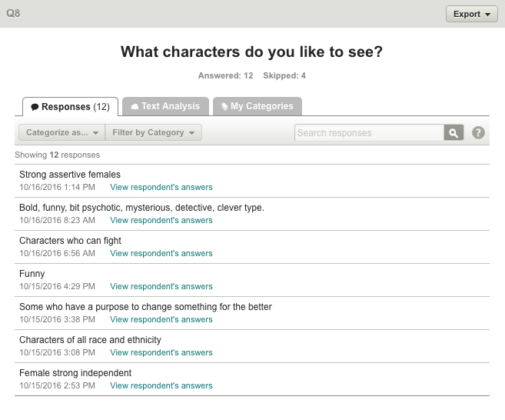Screen dimensions: 505x420
Task: Open the Export dropdown
Action: coord(472,14)
